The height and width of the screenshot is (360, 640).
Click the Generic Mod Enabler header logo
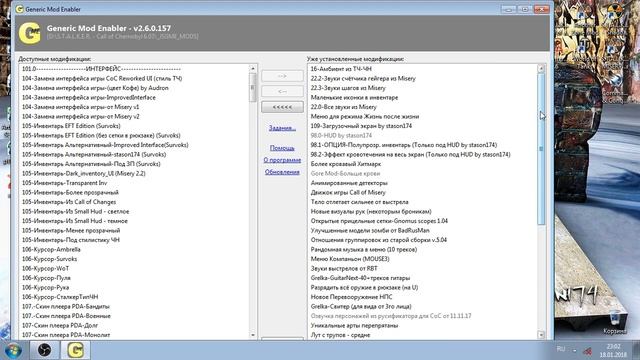[x=30, y=33]
